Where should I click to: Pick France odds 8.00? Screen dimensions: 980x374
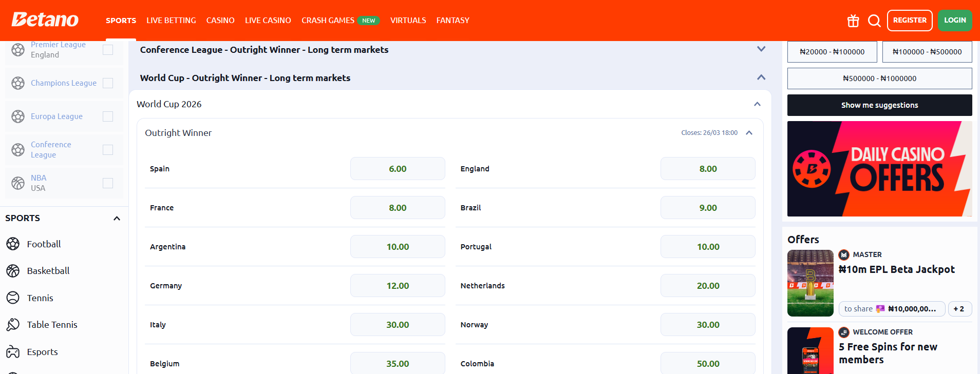point(398,208)
